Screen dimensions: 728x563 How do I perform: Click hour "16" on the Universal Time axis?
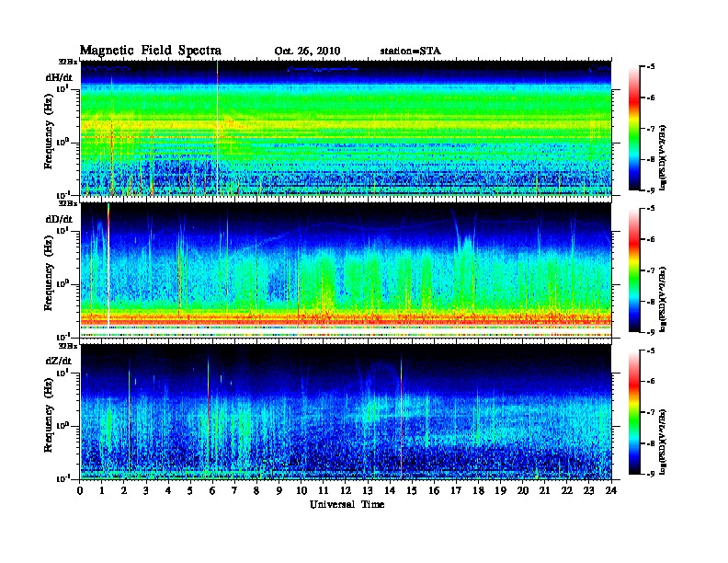click(434, 490)
